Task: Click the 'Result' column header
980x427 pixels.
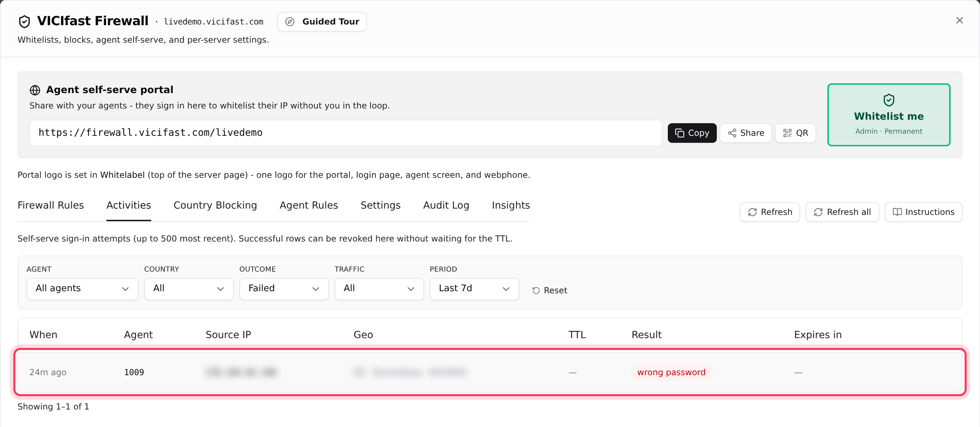Action: tap(646, 335)
